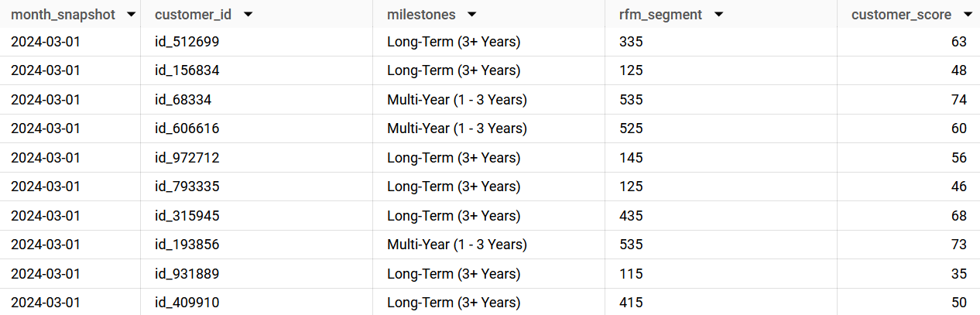Image resolution: width=980 pixels, height=315 pixels.
Task: Click the rfm_segment cell with value 145
Action: click(x=631, y=158)
